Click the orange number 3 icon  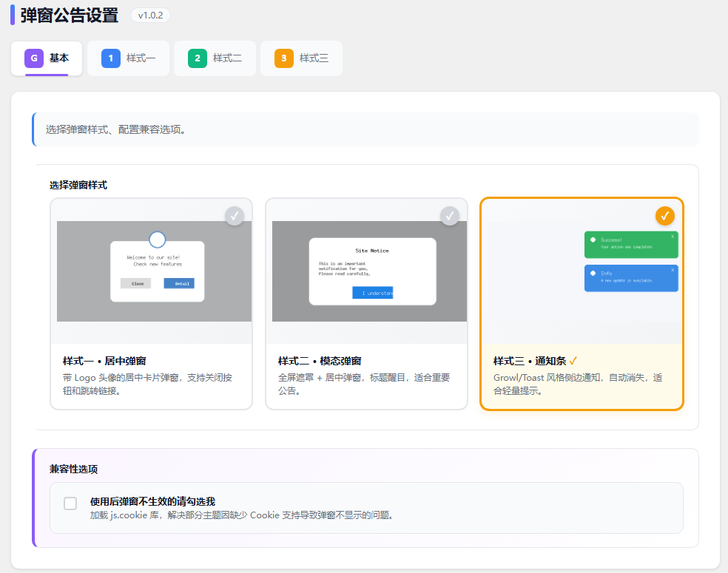click(284, 58)
